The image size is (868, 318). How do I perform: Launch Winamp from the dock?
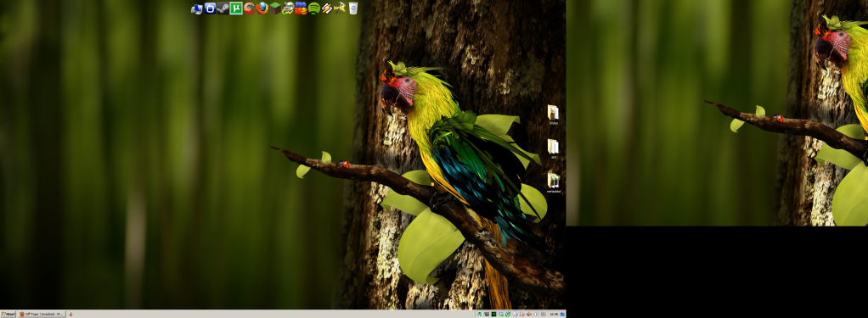pyautogui.click(x=327, y=8)
